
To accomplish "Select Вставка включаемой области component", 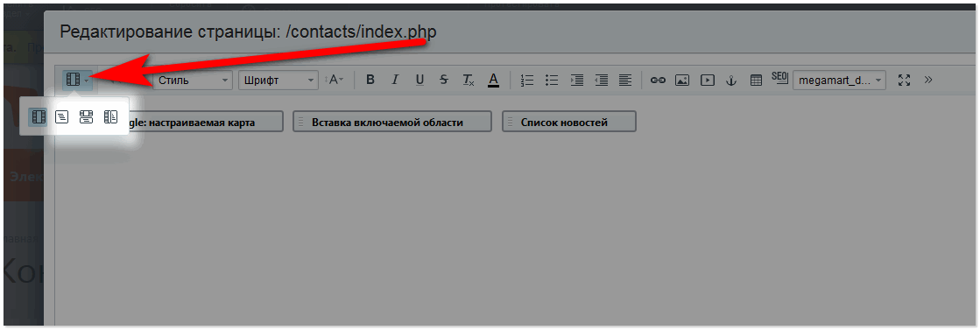I will (392, 122).
